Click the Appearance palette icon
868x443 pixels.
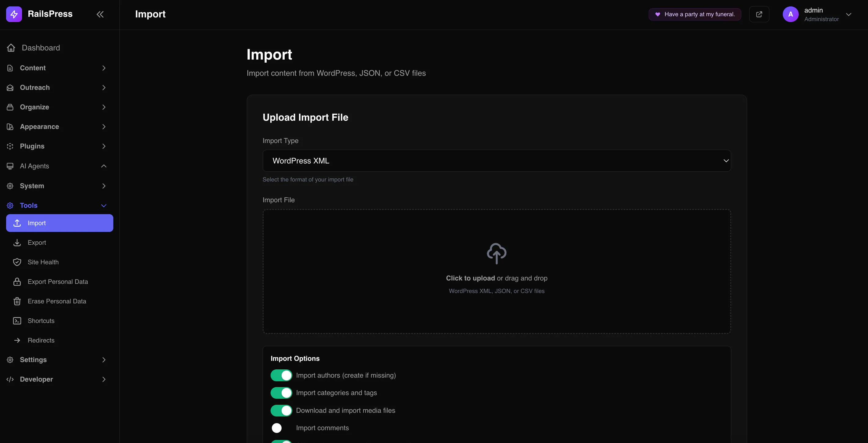click(x=10, y=127)
